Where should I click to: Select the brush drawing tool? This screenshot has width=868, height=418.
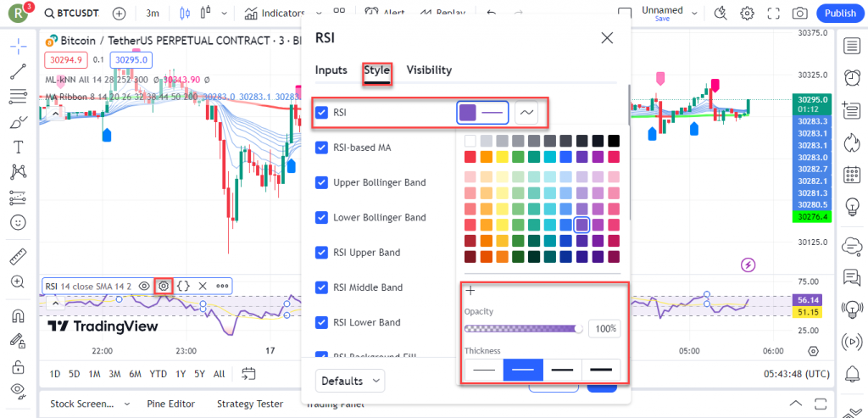[x=19, y=122]
